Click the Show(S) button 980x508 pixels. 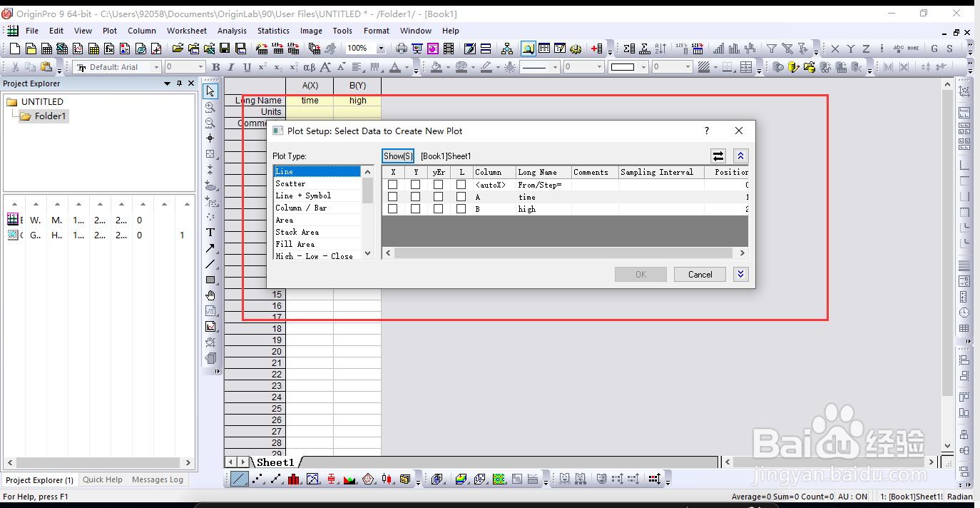(x=398, y=156)
